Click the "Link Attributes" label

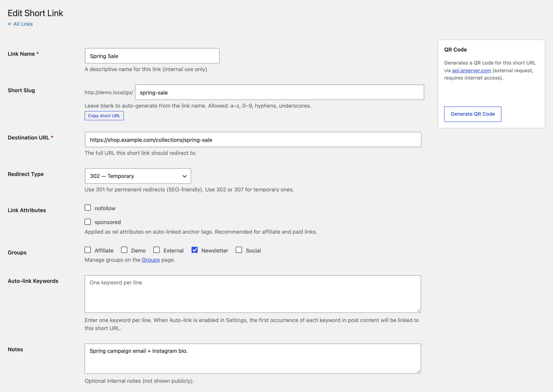click(27, 210)
